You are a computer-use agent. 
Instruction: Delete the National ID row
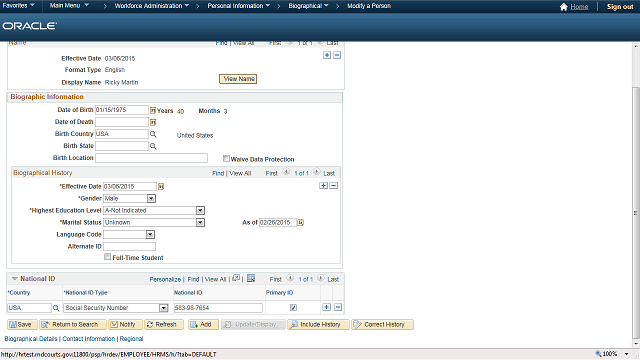[x=338, y=307]
